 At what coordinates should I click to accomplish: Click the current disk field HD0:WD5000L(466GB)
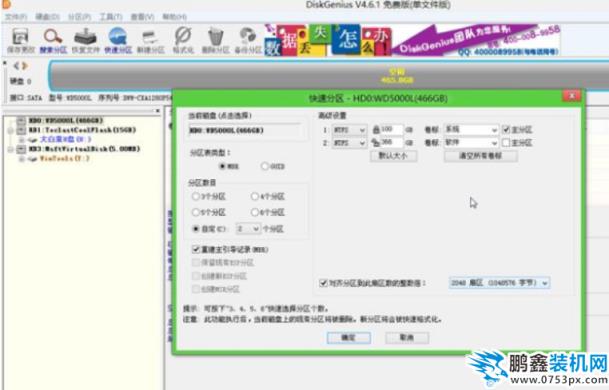coord(245,131)
